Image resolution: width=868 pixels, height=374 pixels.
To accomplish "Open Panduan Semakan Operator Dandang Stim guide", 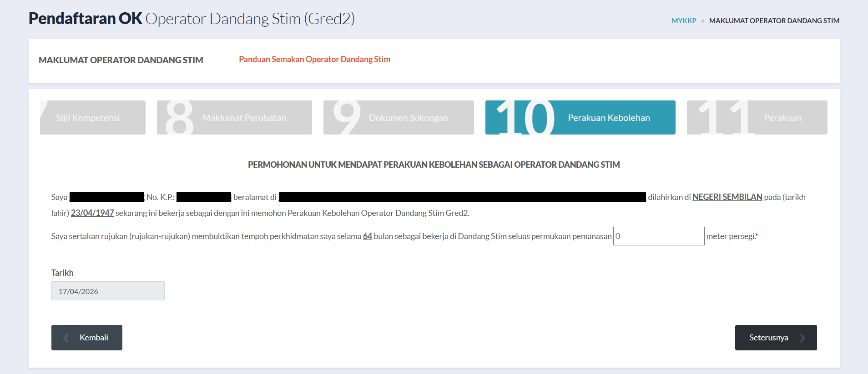I will click(x=314, y=60).
